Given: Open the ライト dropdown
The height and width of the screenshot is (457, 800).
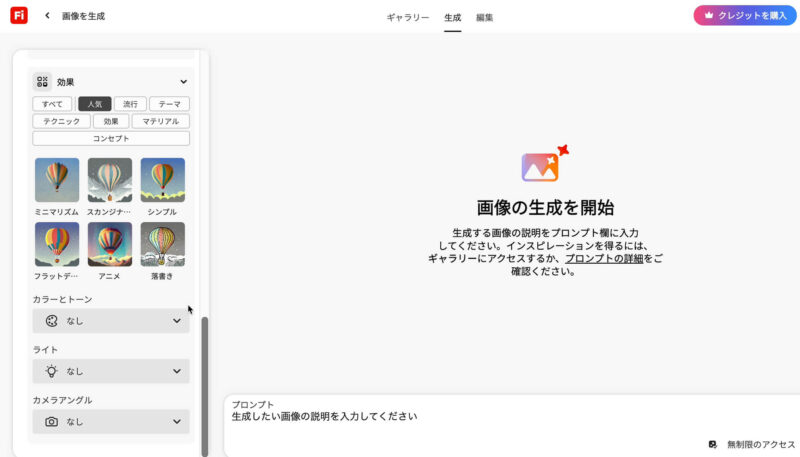Looking at the screenshot, I should [111, 371].
